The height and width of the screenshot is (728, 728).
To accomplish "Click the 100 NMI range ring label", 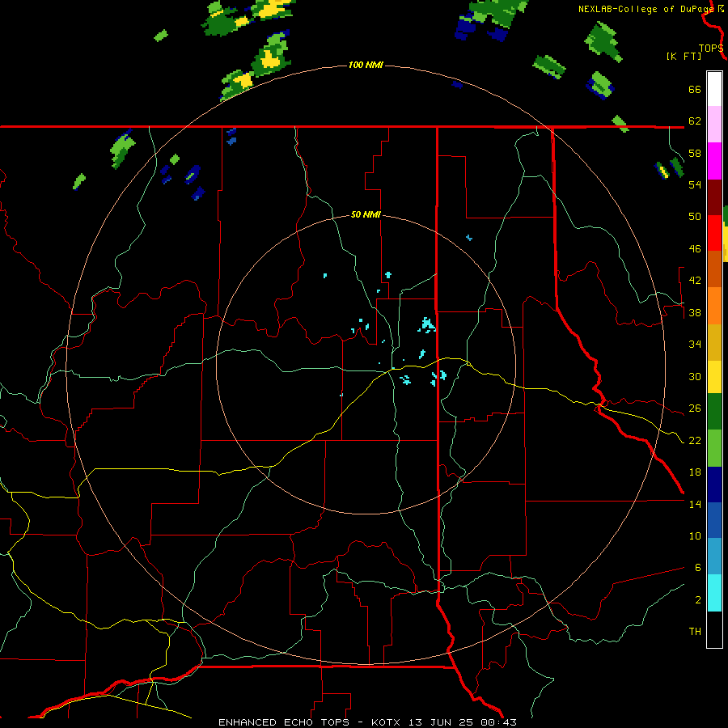I will pos(366,65).
